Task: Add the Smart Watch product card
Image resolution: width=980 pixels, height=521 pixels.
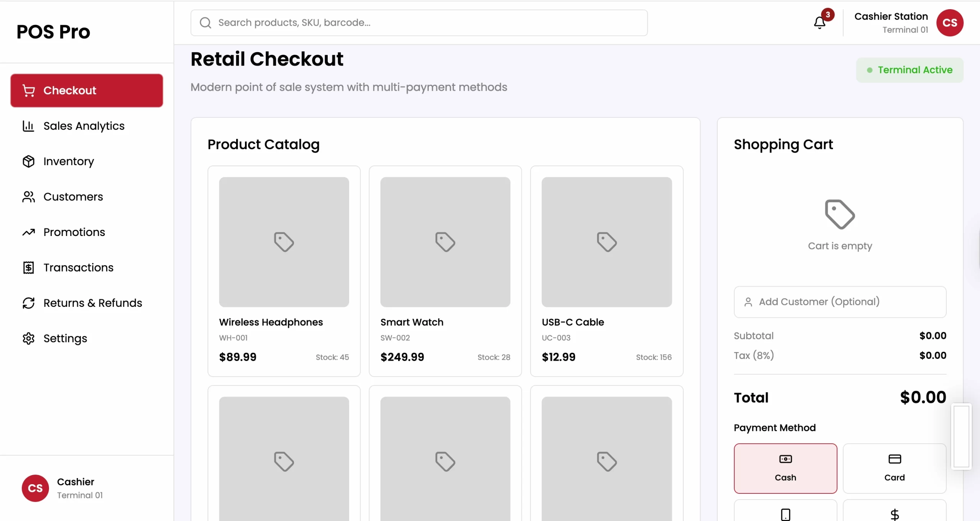Action: click(x=445, y=271)
